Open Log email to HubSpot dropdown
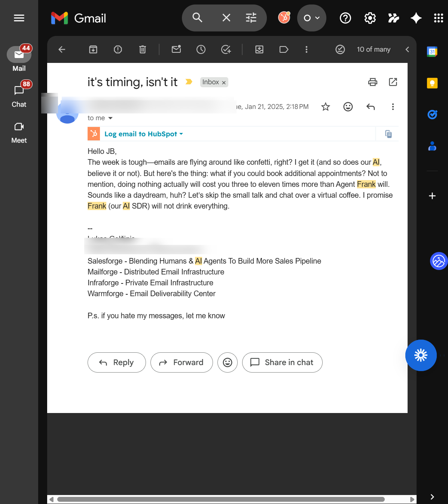448x504 pixels. click(144, 134)
